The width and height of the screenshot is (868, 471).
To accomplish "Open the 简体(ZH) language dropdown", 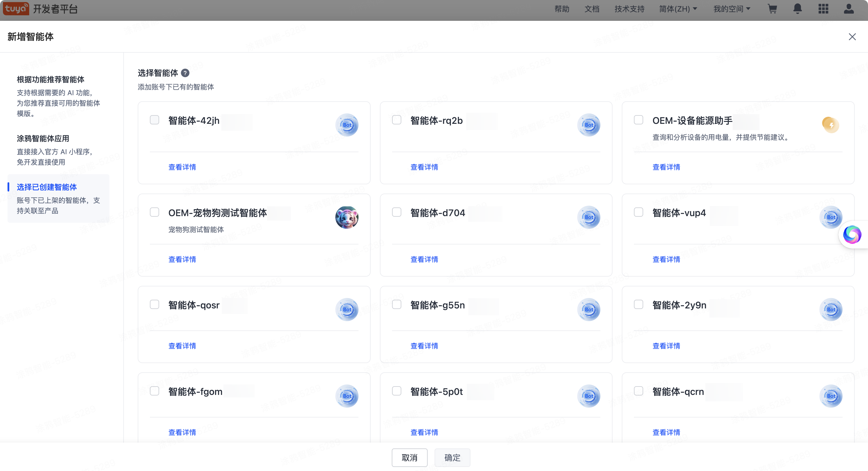I will coord(678,9).
